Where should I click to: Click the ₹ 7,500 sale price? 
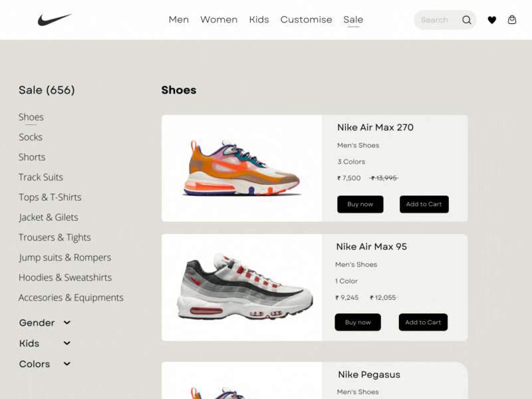point(348,178)
